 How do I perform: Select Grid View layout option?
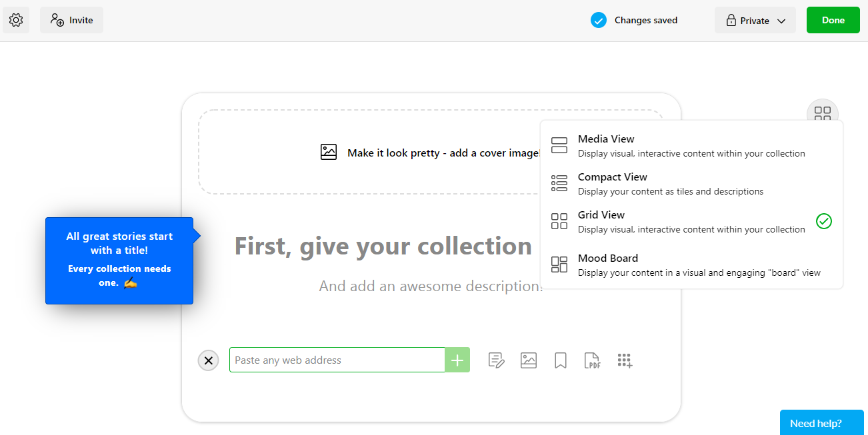click(691, 222)
